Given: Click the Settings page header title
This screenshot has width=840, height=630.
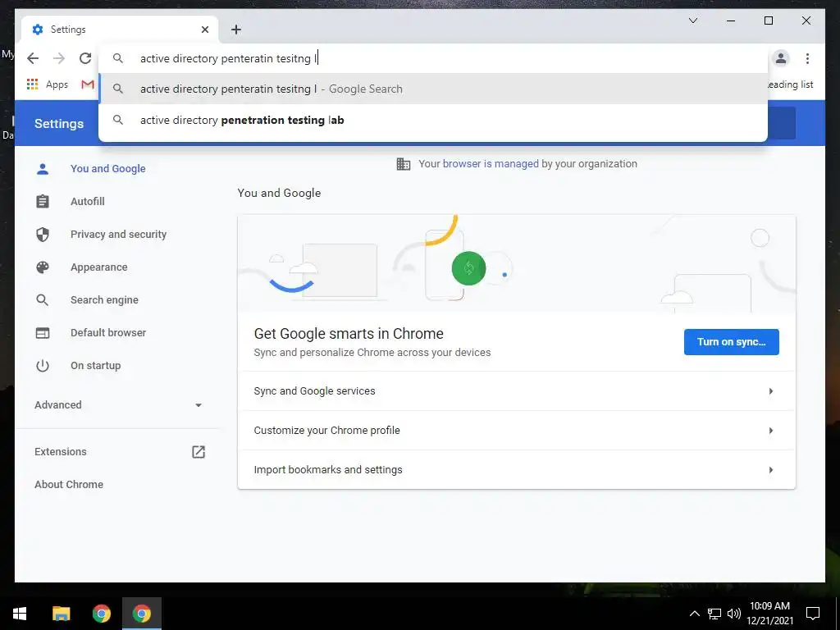Looking at the screenshot, I should pos(59,124).
